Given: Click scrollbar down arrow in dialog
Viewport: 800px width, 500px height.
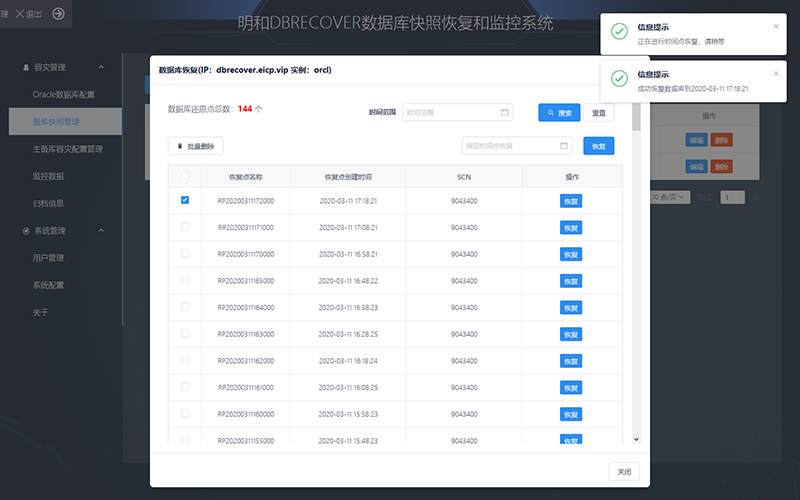Looking at the screenshot, I should pyautogui.click(x=636, y=439).
